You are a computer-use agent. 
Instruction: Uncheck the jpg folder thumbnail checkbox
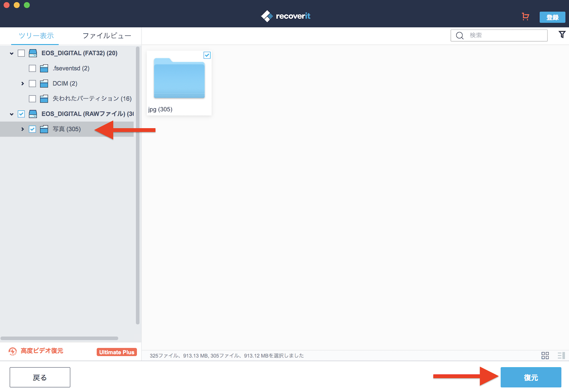207,55
